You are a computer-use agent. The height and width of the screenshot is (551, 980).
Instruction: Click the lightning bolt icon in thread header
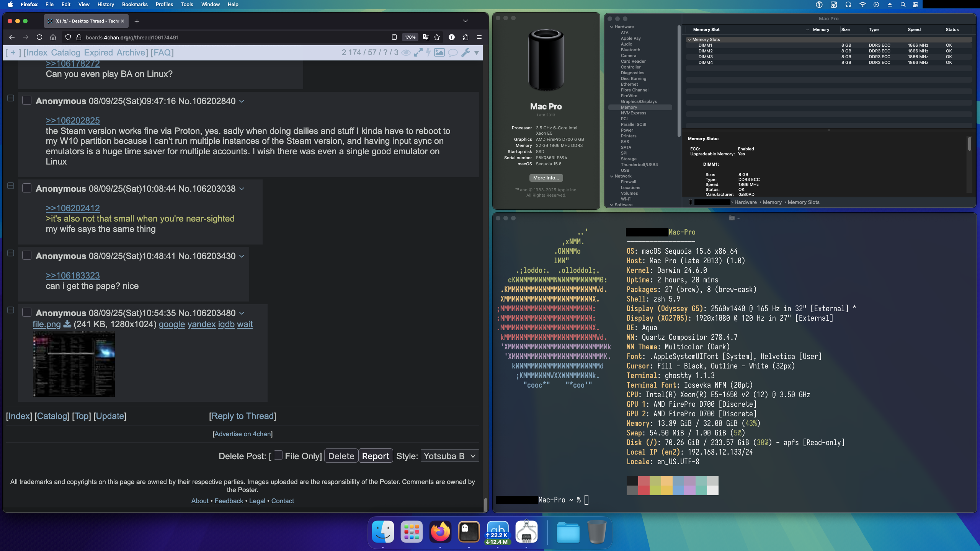tap(428, 53)
